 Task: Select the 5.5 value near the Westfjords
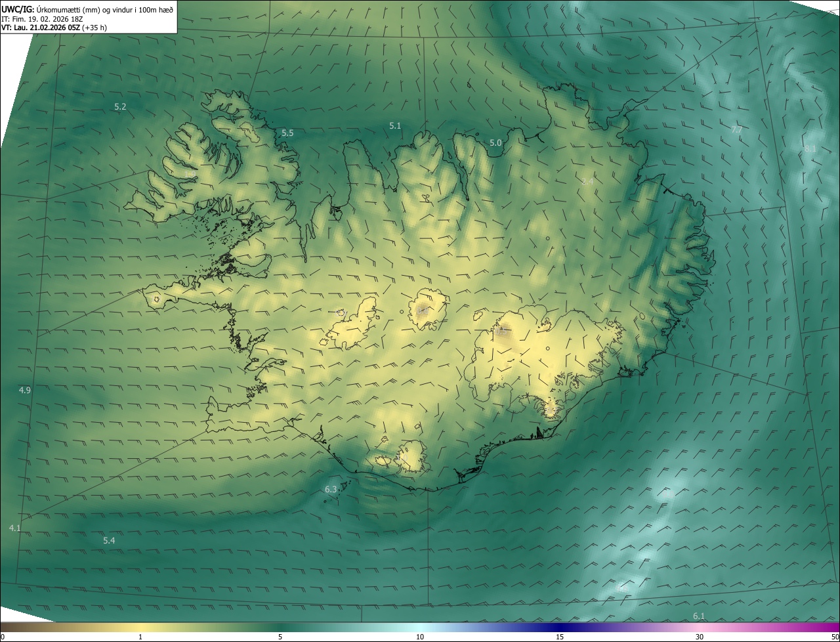[287, 133]
